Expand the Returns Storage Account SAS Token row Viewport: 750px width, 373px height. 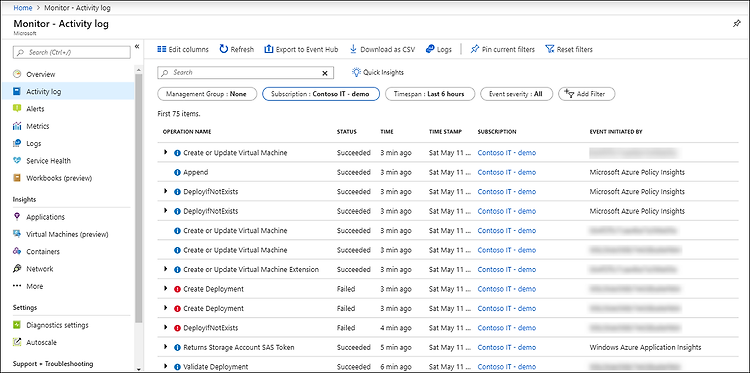(x=165, y=347)
